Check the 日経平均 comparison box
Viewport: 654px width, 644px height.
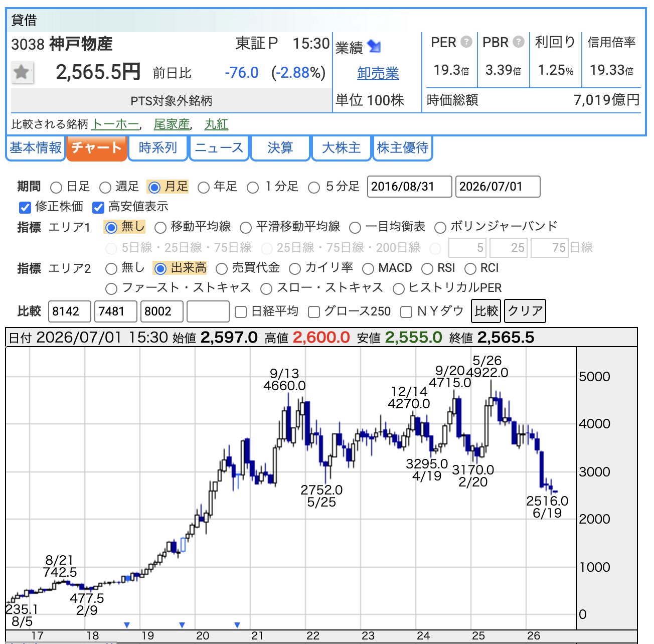tap(241, 312)
